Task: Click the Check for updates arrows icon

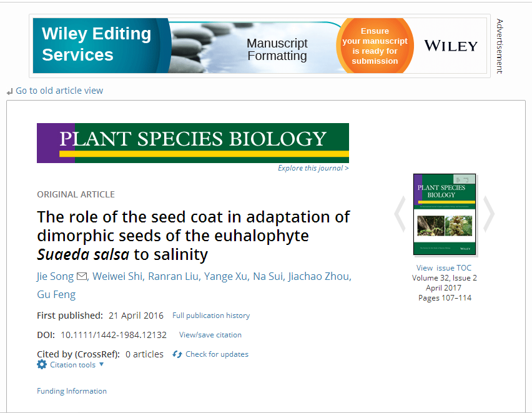Action: point(177,354)
